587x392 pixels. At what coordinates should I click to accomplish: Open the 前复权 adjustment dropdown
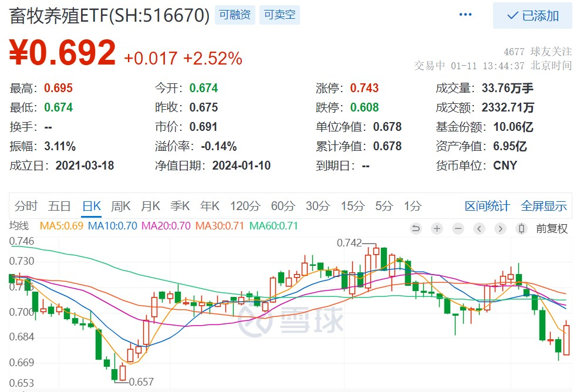coord(552,229)
